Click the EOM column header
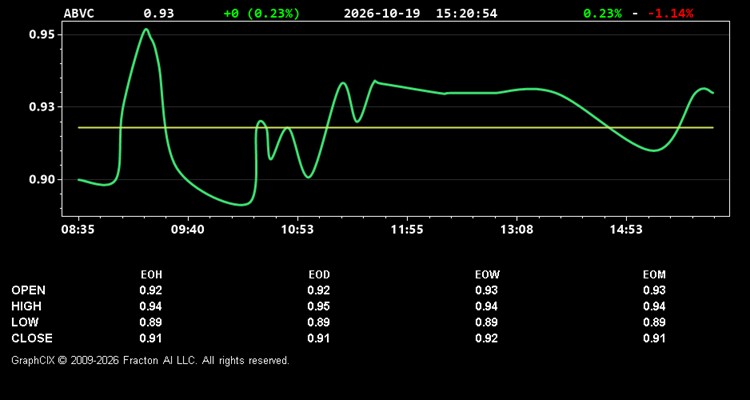This screenshot has width=750, height=400. coord(654,275)
